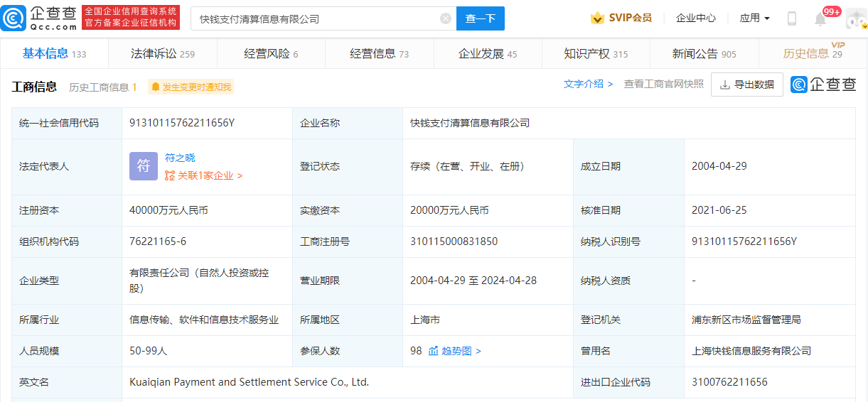Open 历史工商信息 link
868x402 pixels.
[103, 87]
